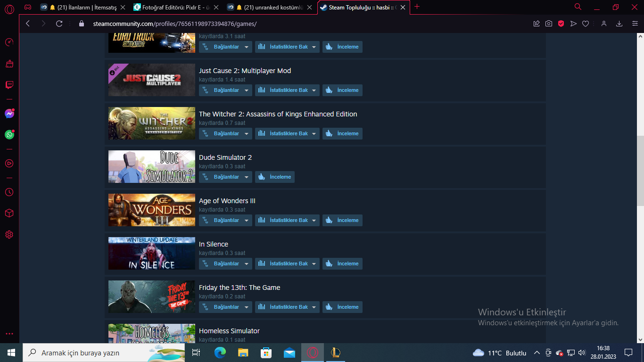The image size is (644, 362).
Task: Open Easy Setup sliders icon
Action: tap(635, 24)
